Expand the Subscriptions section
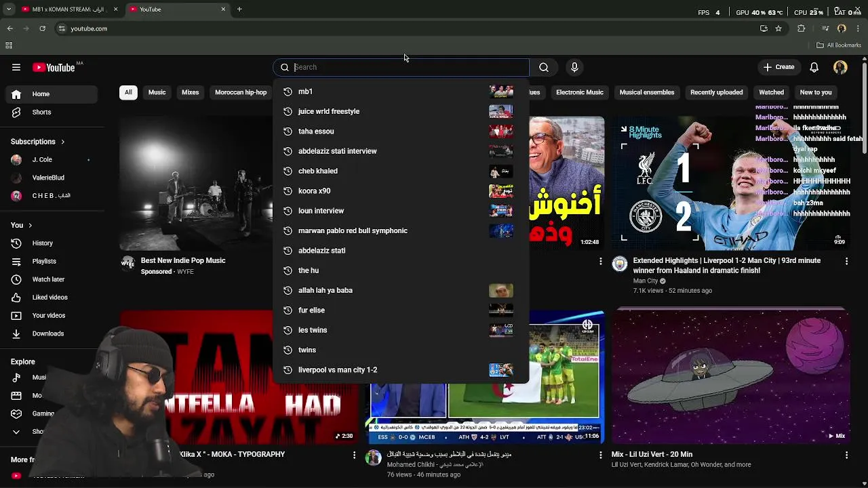868x488 pixels. [x=37, y=142]
